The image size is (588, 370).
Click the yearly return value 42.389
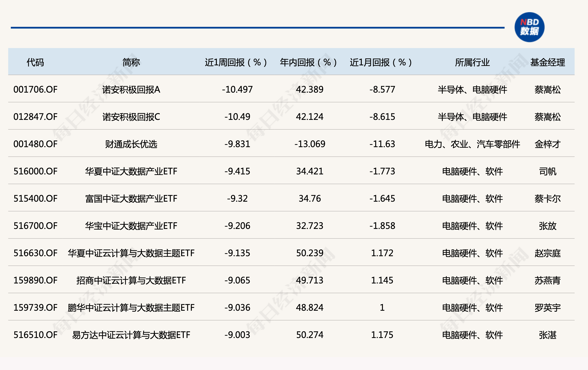[310, 89]
